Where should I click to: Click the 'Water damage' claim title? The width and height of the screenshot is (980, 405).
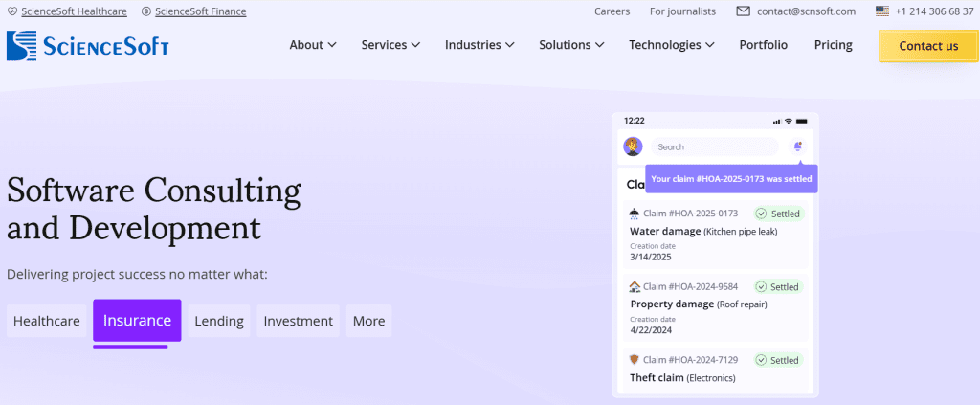point(666,232)
